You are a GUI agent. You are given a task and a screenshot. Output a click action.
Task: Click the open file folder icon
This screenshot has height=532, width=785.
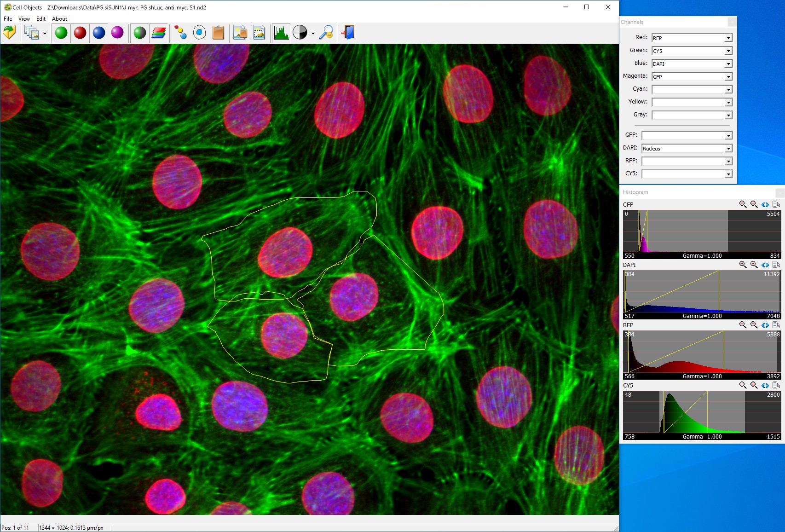coord(10,33)
